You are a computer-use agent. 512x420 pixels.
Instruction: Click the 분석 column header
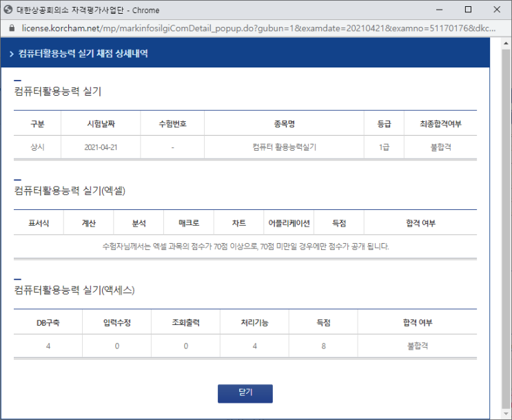139,223
